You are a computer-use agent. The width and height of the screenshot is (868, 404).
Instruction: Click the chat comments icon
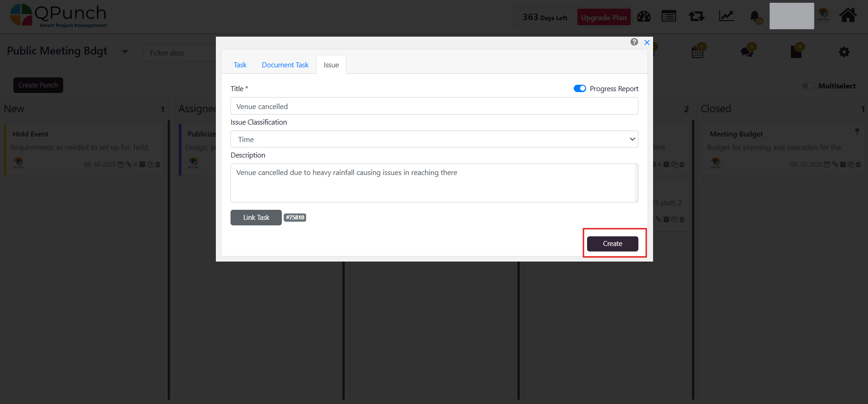tap(747, 52)
